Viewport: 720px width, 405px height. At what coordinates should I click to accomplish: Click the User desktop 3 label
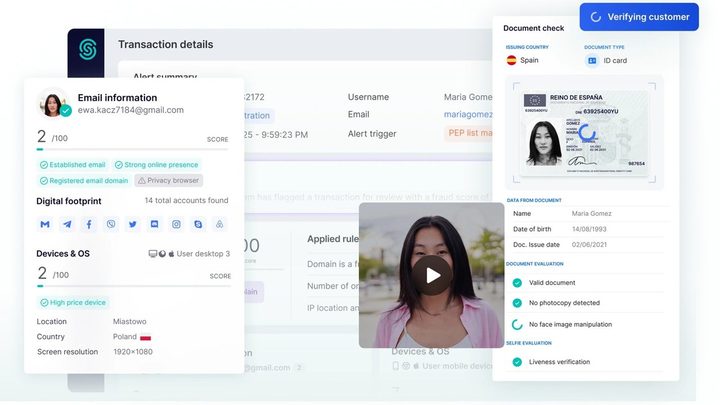(x=203, y=253)
